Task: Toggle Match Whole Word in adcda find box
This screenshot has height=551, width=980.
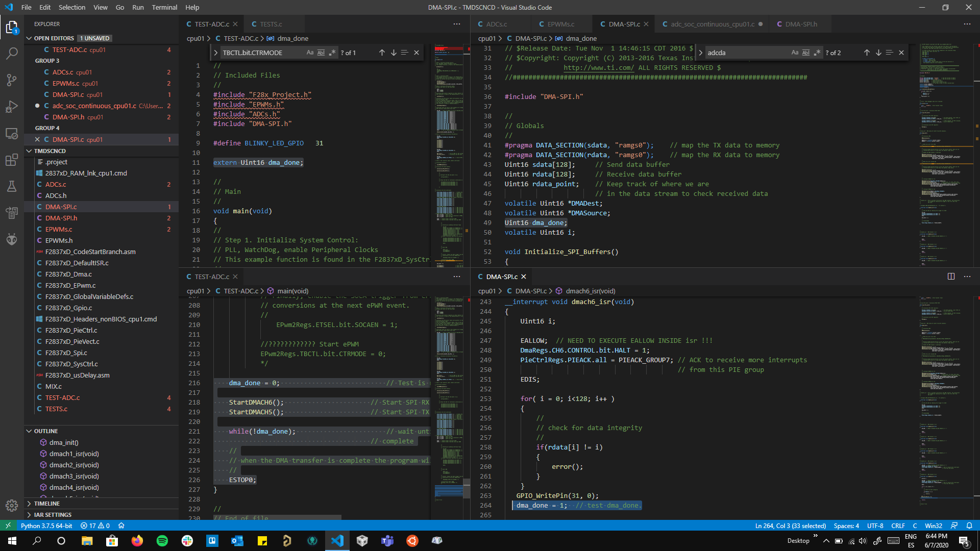Action: pyautogui.click(x=806, y=53)
